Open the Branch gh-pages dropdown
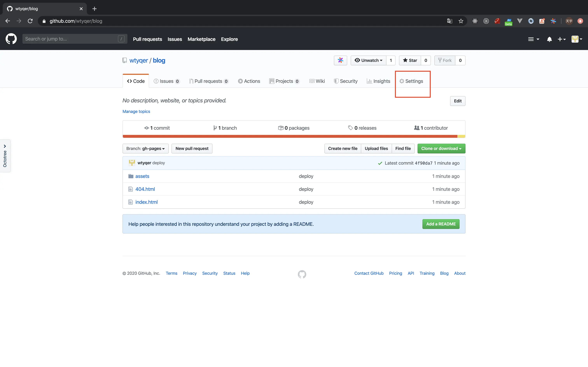This screenshot has height=367, width=588. pyautogui.click(x=145, y=149)
